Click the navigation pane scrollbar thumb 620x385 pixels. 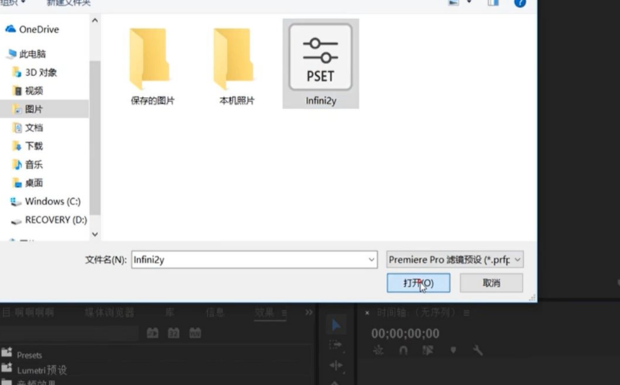pos(95,138)
